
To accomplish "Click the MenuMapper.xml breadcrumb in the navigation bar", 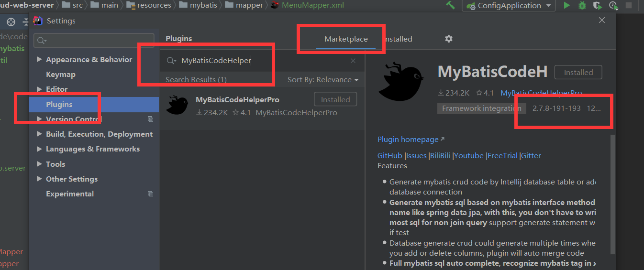I will point(307,5).
